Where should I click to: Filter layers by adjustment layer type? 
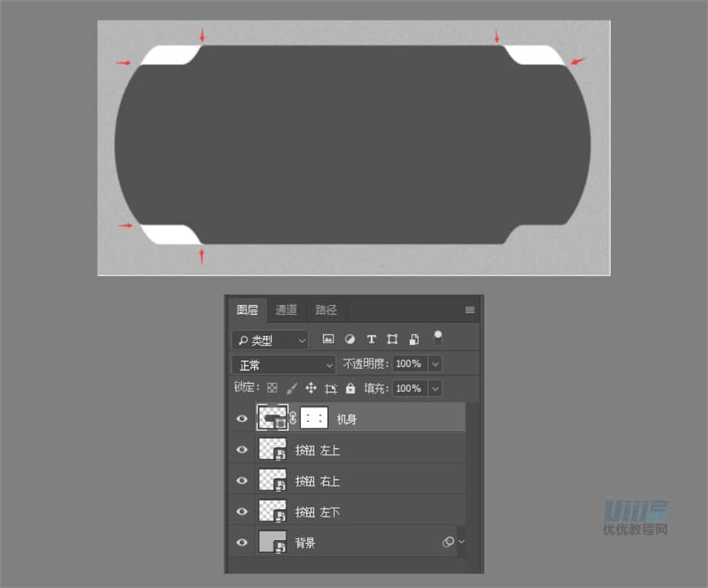click(x=350, y=339)
